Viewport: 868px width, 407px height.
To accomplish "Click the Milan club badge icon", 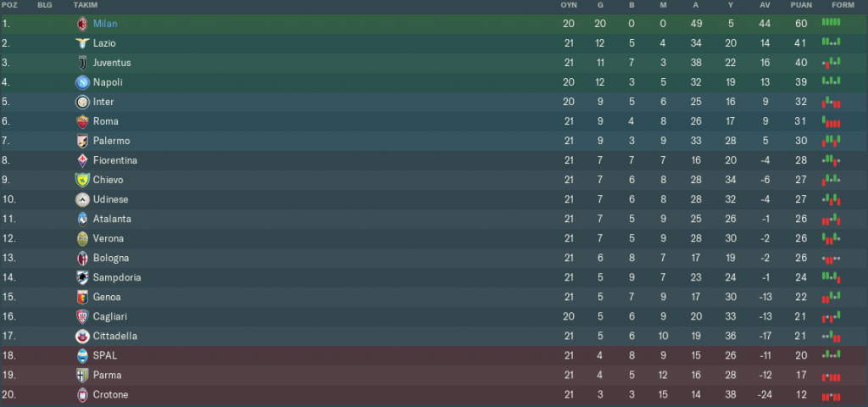I will (x=82, y=24).
